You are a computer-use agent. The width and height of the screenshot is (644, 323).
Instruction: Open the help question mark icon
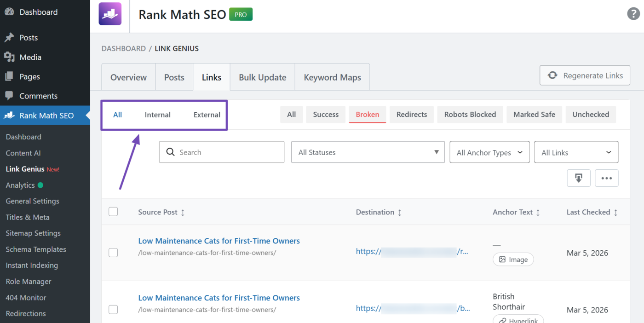tap(633, 14)
